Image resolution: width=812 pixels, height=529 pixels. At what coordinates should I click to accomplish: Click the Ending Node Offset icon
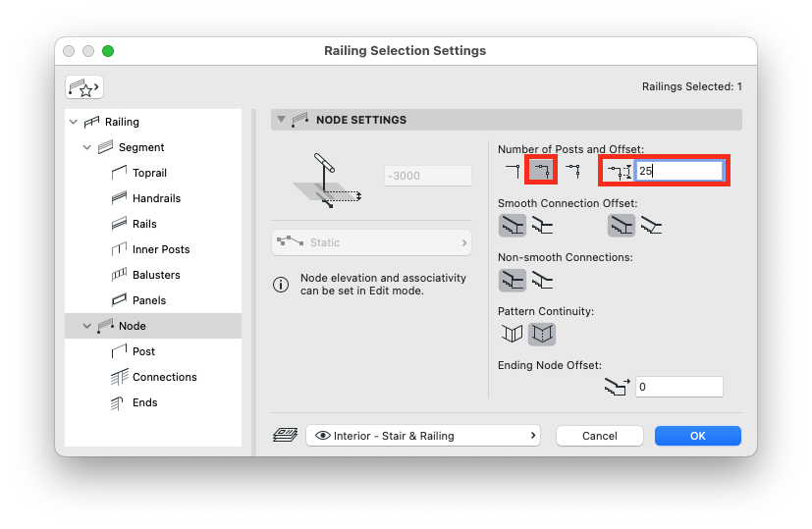tap(617, 387)
